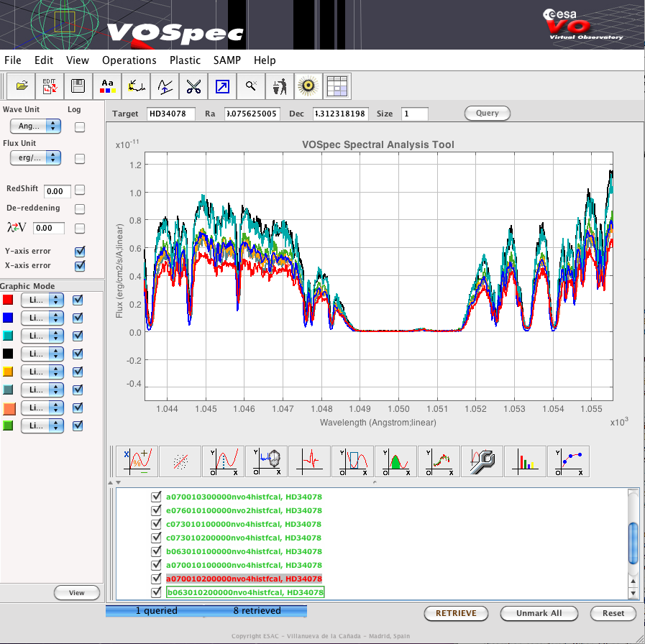This screenshot has height=644, width=645.
Task: Click the RETRIEVE button
Action: [456, 613]
